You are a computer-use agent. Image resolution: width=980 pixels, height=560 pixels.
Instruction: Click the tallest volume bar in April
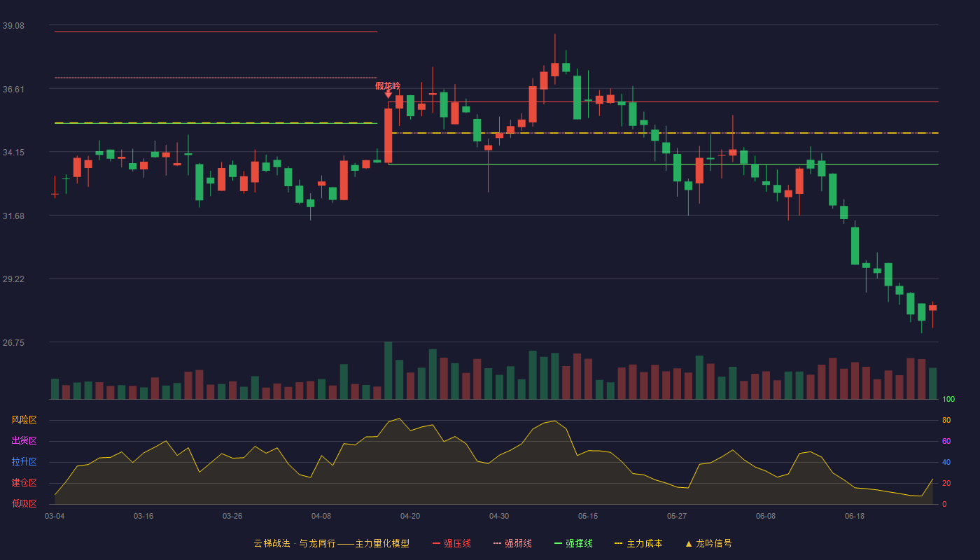[x=388, y=370]
